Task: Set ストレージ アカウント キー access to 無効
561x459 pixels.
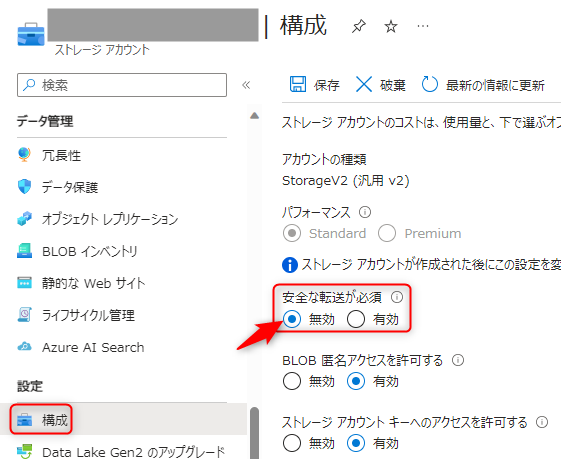Action: [292, 443]
